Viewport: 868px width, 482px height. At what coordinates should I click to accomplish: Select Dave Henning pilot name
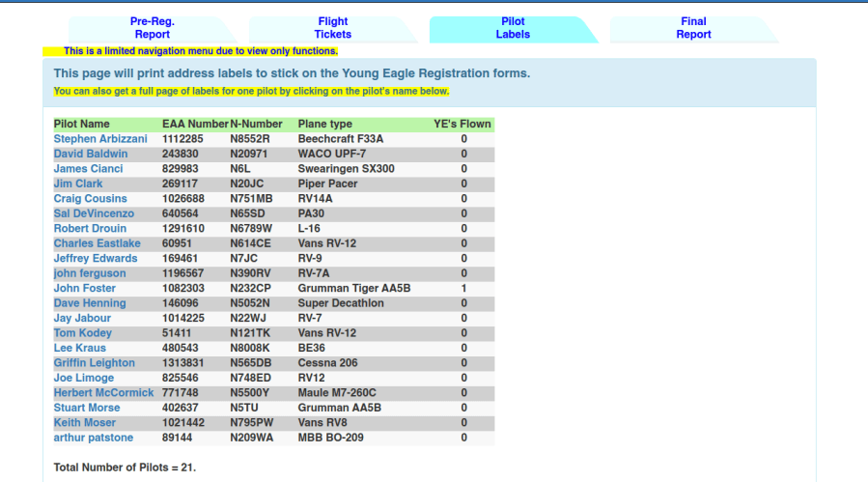click(90, 303)
